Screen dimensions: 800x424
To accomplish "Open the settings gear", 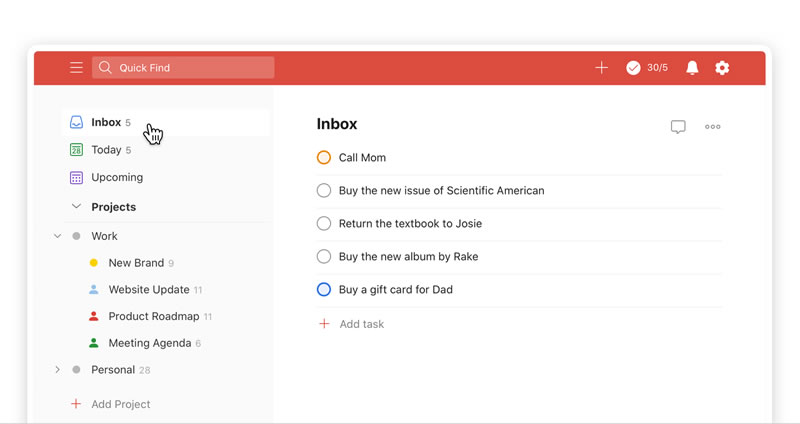I will click(722, 68).
